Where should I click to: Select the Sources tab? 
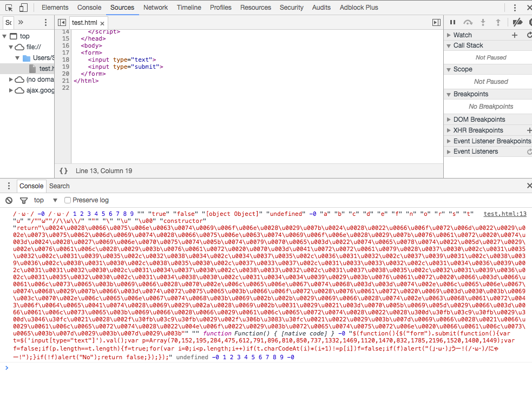(x=122, y=8)
